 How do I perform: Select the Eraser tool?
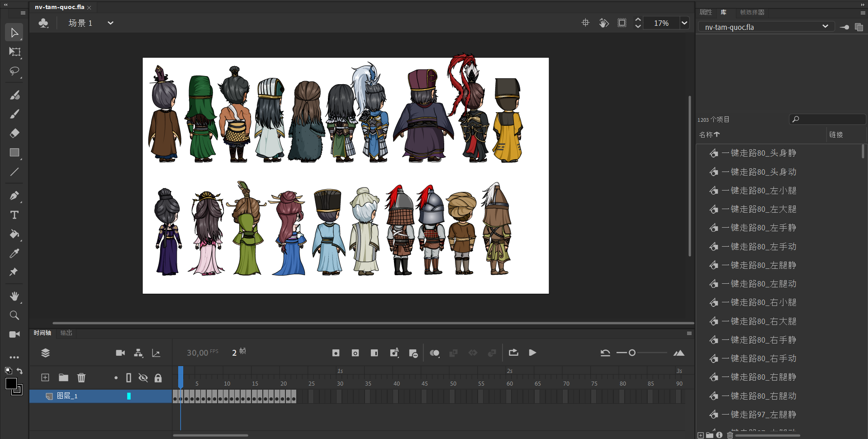point(14,133)
